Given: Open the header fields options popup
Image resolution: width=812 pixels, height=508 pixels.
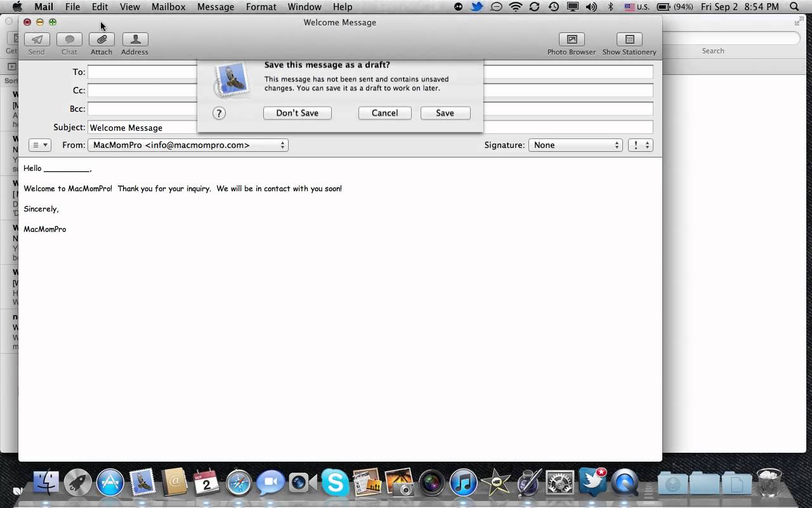Looking at the screenshot, I should (39, 145).
